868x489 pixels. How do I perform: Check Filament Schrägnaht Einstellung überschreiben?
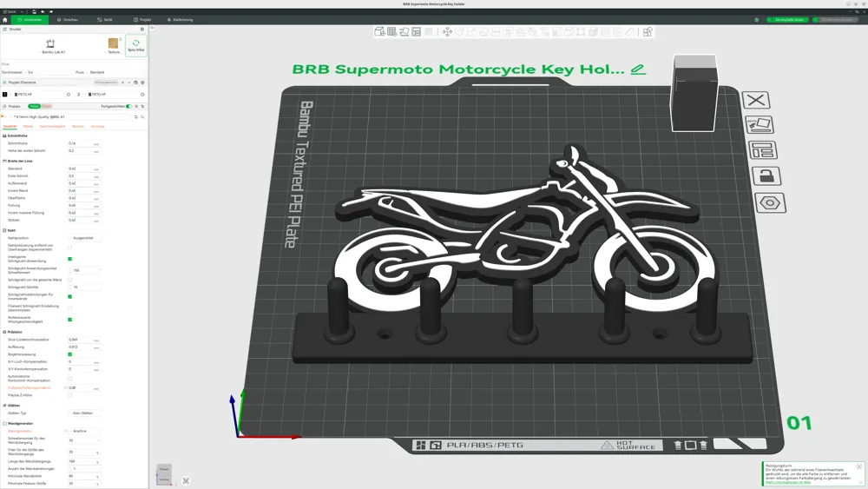[x=69, y=308]
